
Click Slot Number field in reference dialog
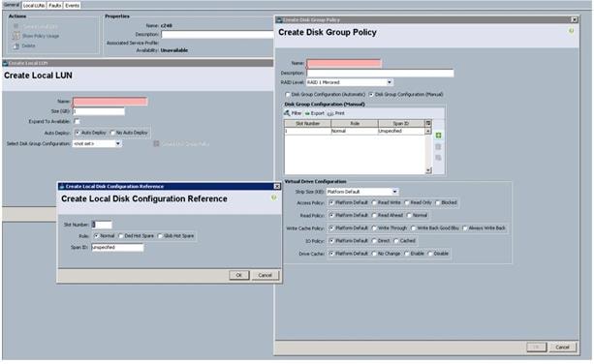pos(102,225)
